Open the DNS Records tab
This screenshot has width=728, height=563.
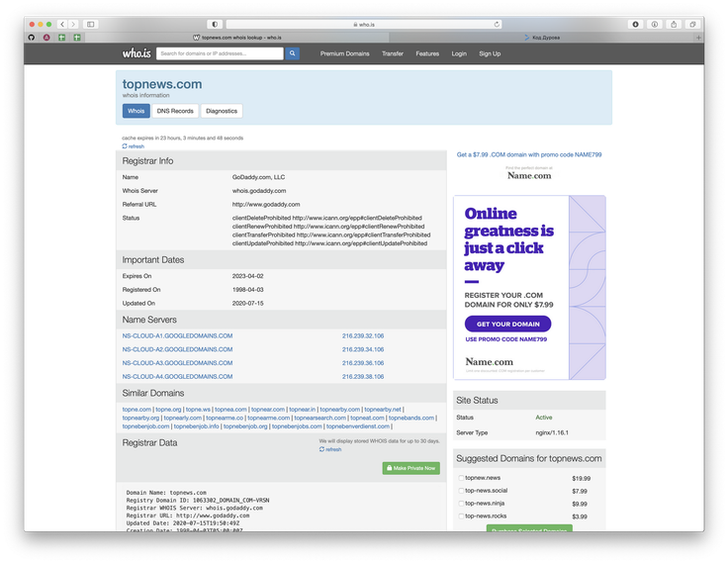(175, 111)
